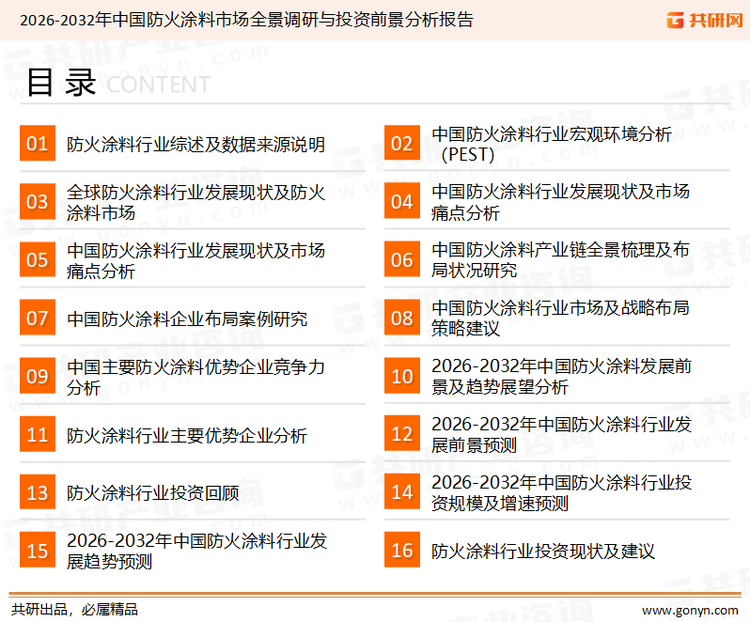Open chapter '2026-2032年中国防火涂料发展前景及趋势展望分析'
This screenshot has width=750, height=622.
click(562, 376)
